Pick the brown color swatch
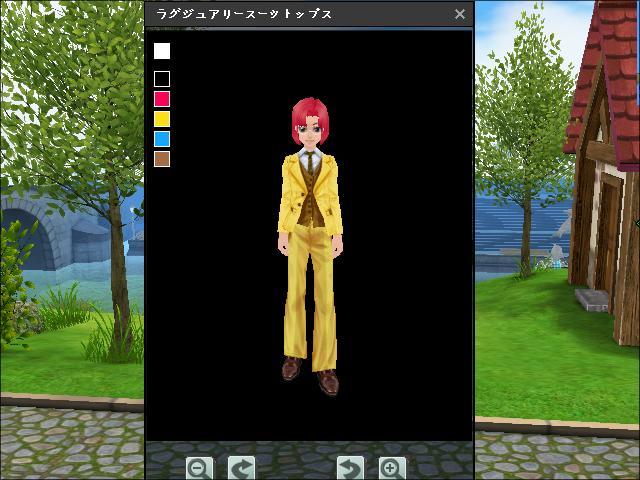640x480 pixels. point(162,159)
